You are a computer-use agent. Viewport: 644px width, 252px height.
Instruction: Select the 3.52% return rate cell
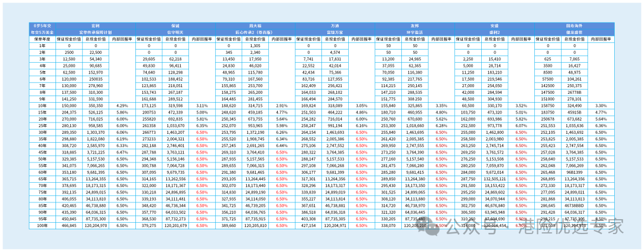(521, 105)
